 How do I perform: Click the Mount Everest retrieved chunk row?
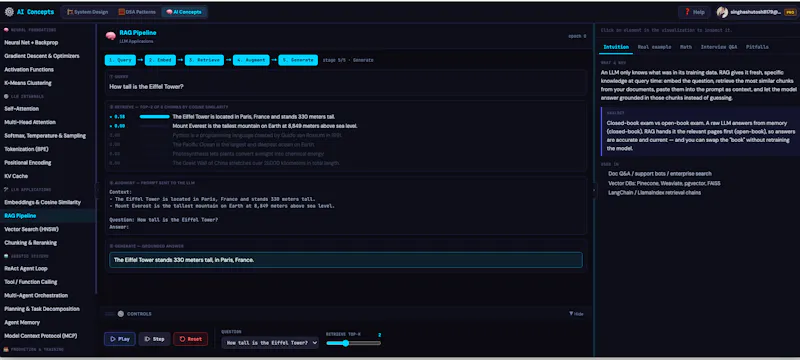click(x=345, y=126)
